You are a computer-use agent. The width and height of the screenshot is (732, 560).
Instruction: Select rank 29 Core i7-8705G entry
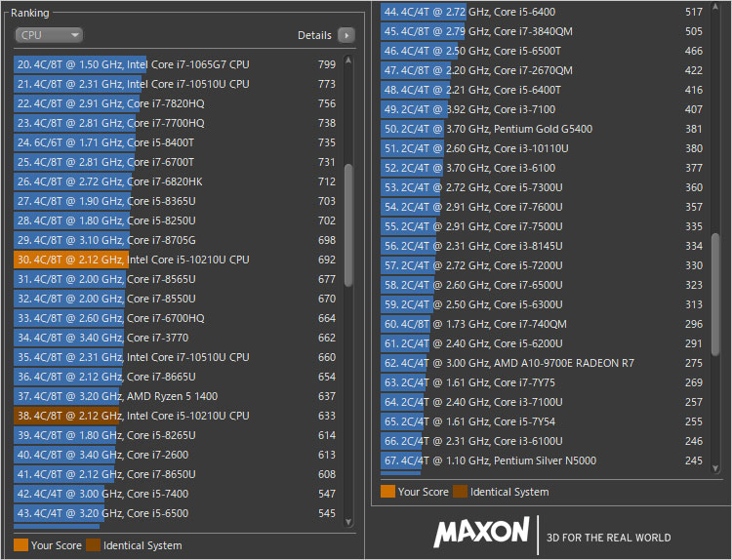(175, 240)
